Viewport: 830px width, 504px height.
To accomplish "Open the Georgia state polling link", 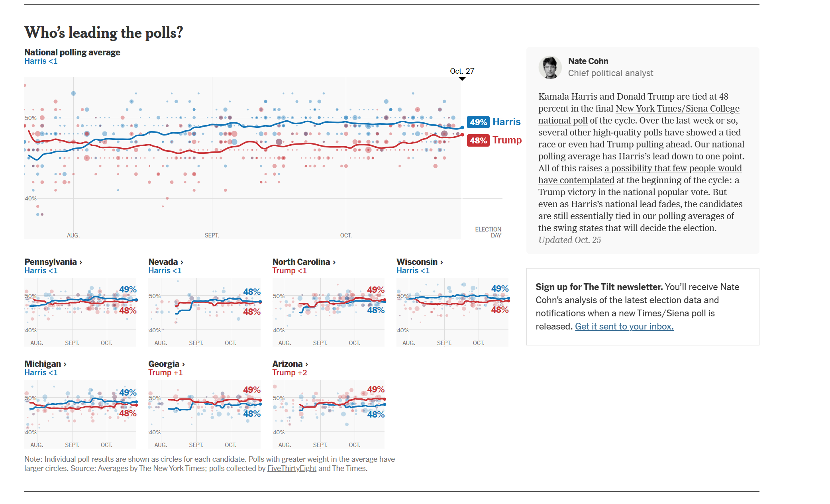I will pyautogui.click(x=167, y=364).
